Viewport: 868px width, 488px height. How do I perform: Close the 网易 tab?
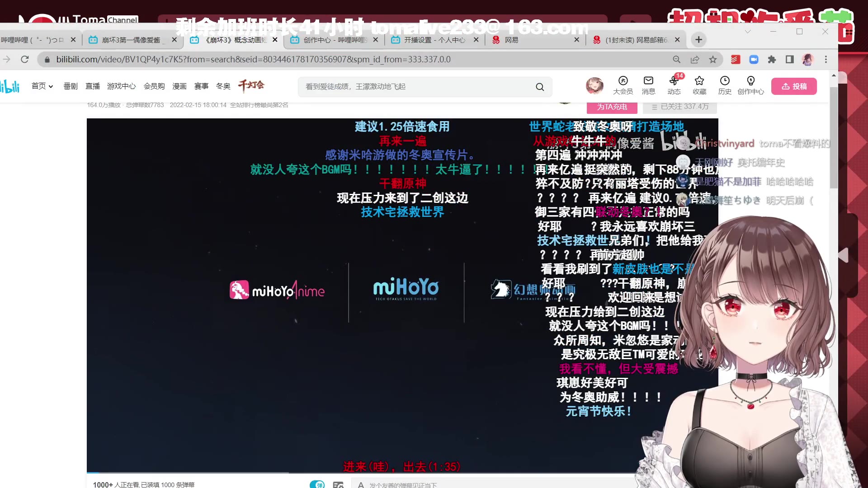(576, 40)
